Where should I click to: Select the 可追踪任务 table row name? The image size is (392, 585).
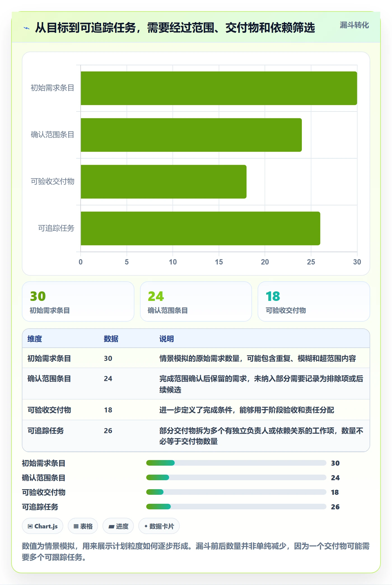46,431
